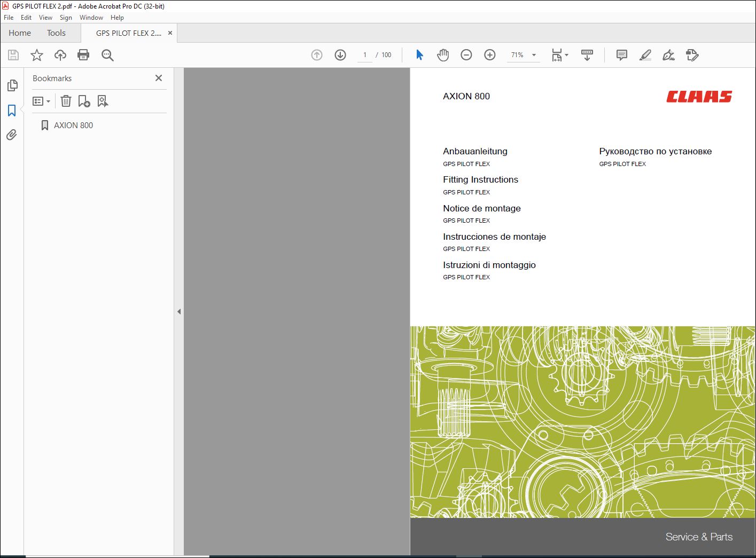
Task: Click the Notice de montage heading
Action: click(x=481, y=208)
